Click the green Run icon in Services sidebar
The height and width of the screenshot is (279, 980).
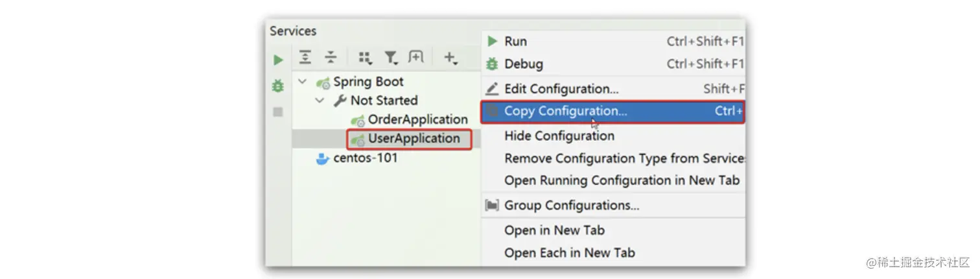(x=278, y=60)
